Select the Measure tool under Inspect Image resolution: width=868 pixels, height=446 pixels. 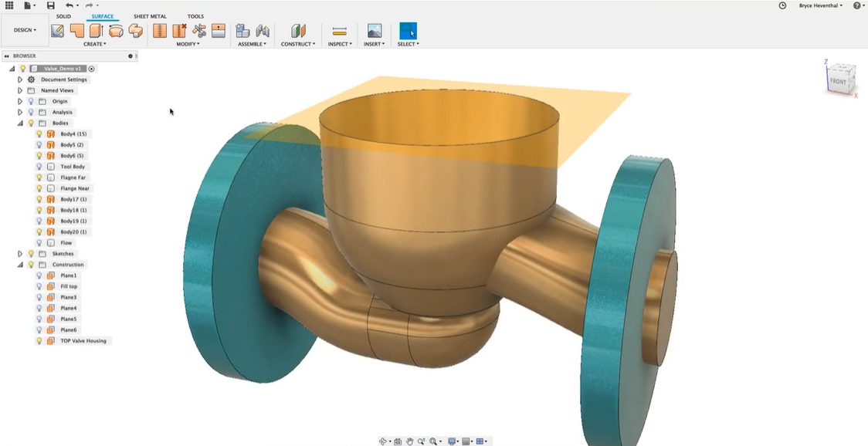338,31
